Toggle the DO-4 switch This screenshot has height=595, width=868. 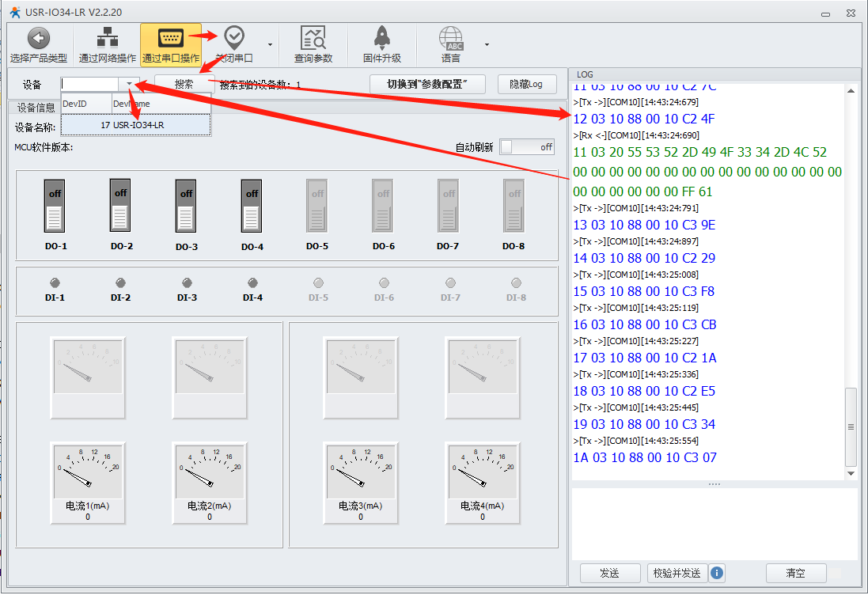[252, 206]
